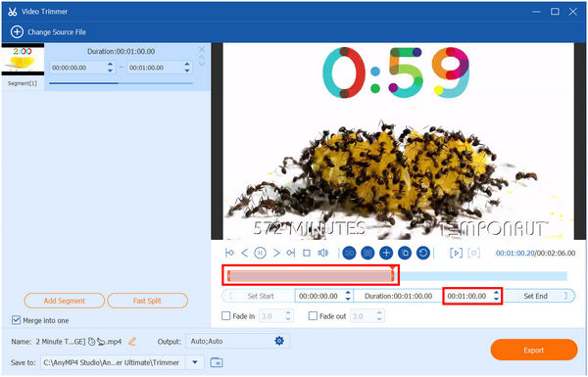Click the Set End button
Image resolution: width=588 pixels, height=377 pixels.
(538, 296)
